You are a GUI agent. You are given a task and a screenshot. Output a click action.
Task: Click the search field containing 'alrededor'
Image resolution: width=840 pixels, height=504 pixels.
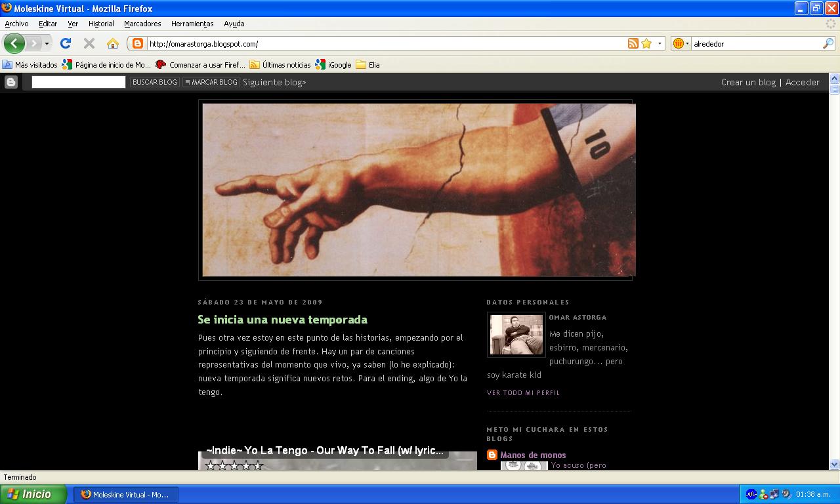(757, 44)
